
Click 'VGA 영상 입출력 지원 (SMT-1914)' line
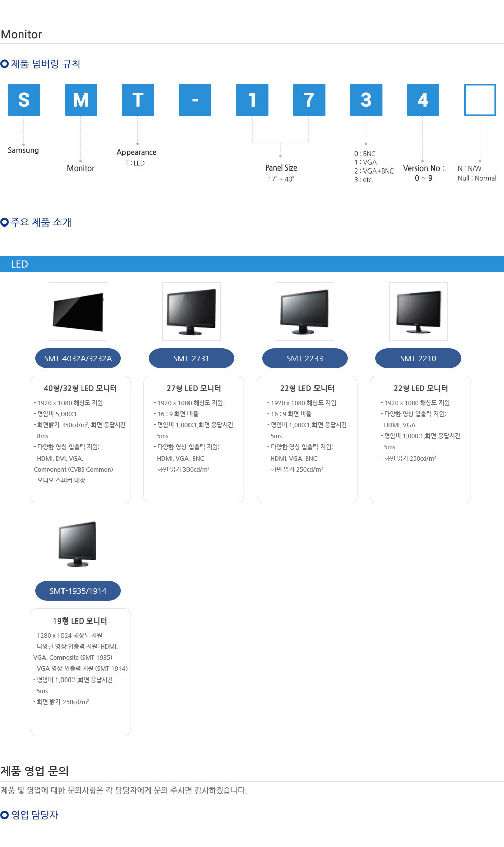[81, 668]
